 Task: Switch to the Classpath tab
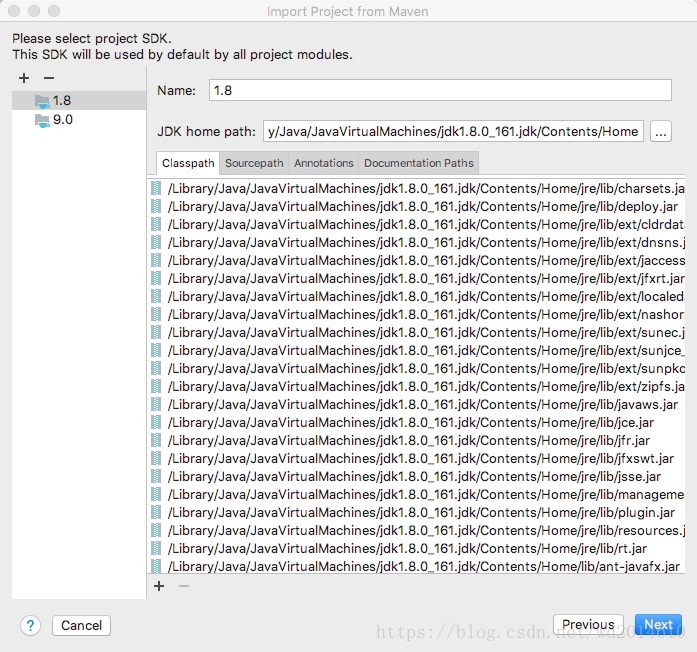(188, 163)
